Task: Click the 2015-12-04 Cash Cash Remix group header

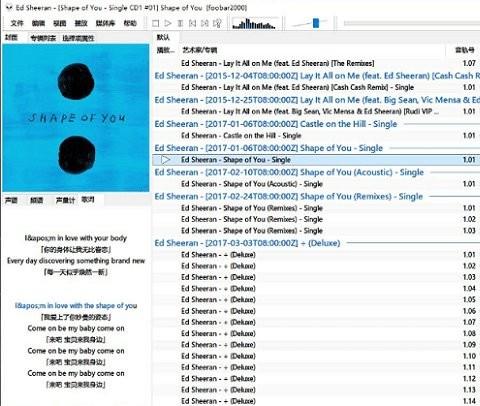Action: click(316, 76)
